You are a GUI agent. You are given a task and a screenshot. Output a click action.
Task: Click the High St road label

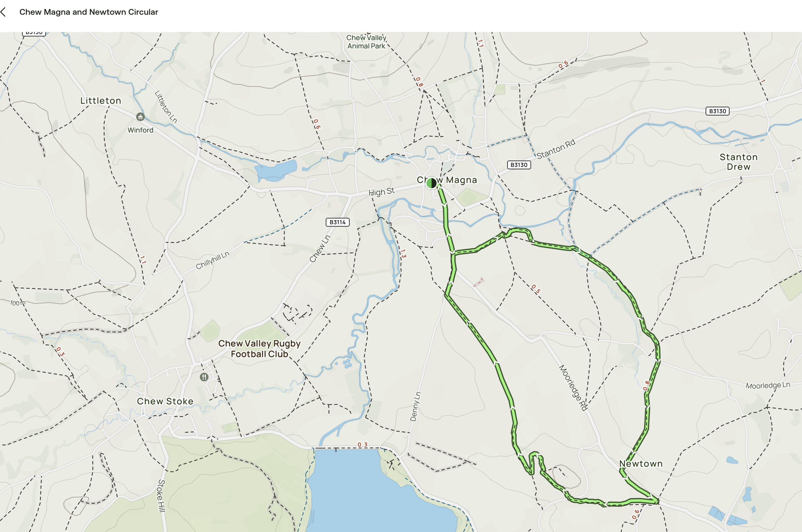tap(381, 192)
